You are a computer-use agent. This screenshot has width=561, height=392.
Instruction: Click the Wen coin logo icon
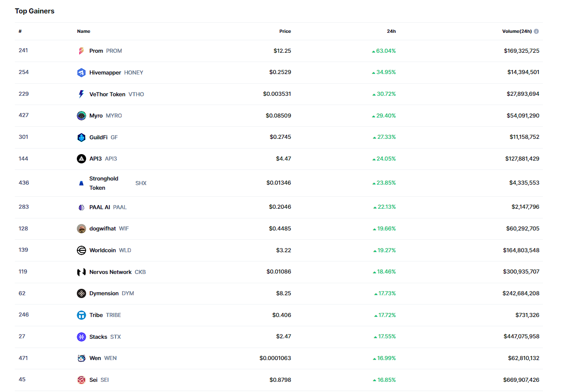(81, 358)
